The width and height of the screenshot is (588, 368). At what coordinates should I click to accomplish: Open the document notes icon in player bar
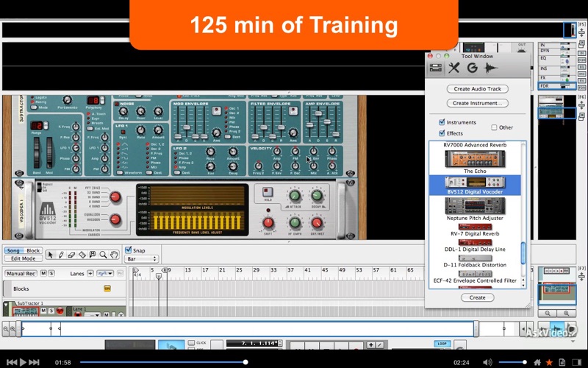562,362
